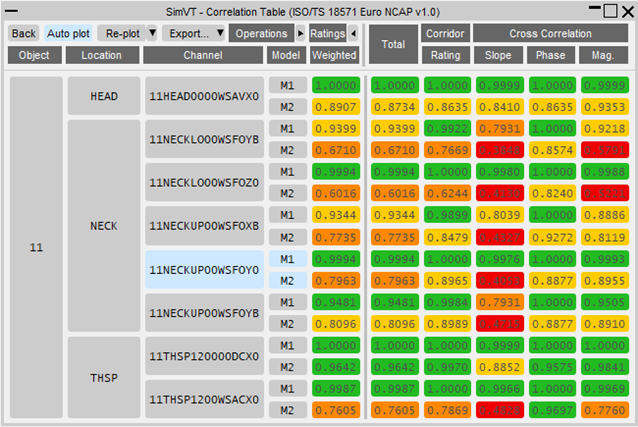Select channel 11HEAD0000WSAVX0
This screenshot has height=427, width=638.
[x=204, y=96]
